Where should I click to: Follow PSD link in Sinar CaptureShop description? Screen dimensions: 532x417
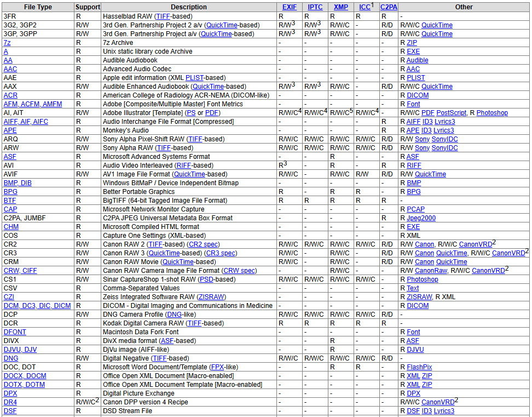coord(206,279)
